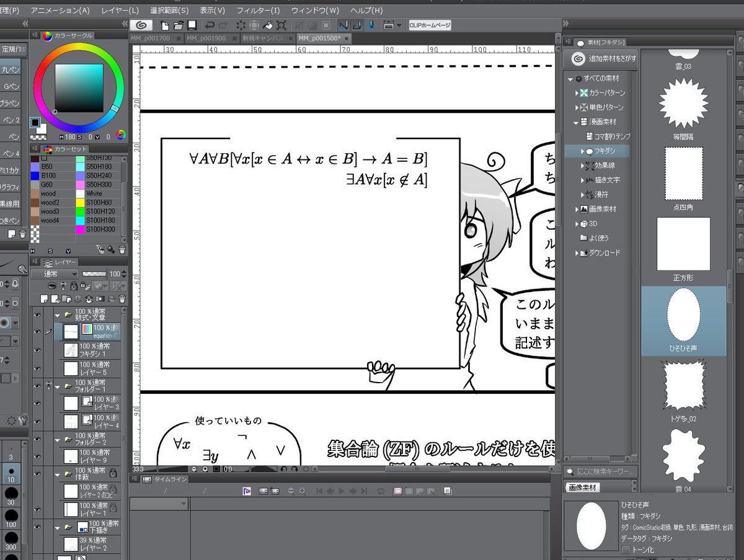Open the ヘルプ(H) menu
744x560 pixels.
tap(366, 11)
